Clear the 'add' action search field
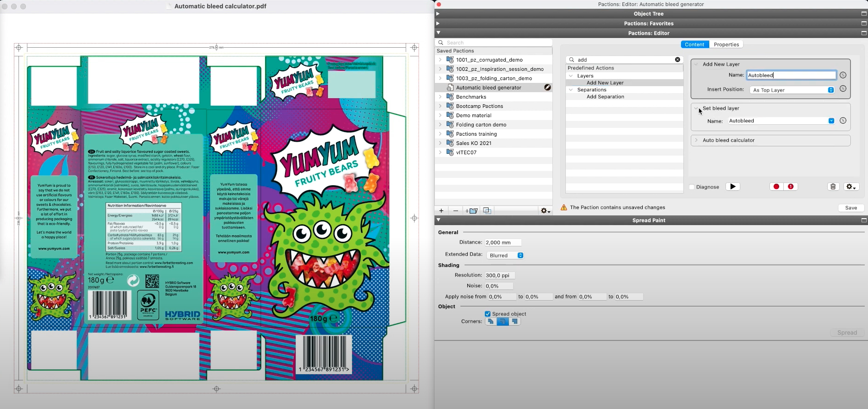 [677, 60]
